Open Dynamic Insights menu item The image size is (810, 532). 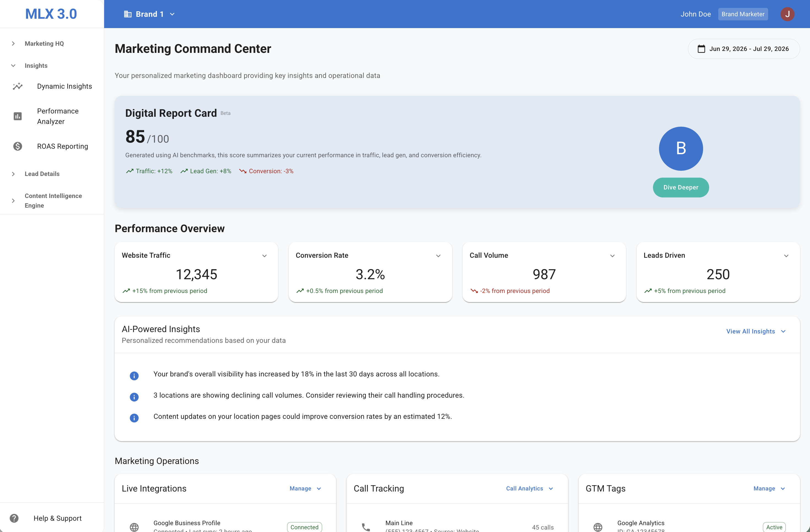point(52,86)
